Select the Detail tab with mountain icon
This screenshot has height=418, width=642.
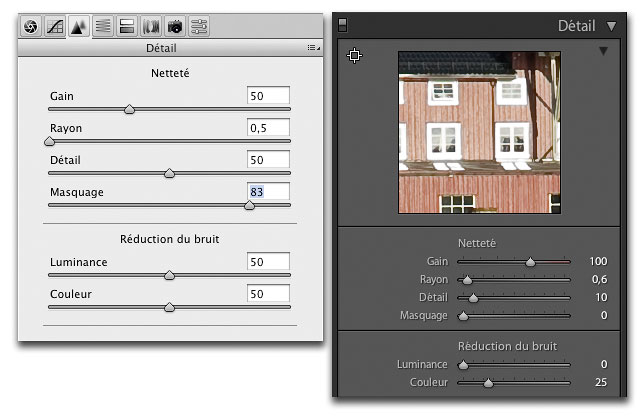tap(79, 27)
